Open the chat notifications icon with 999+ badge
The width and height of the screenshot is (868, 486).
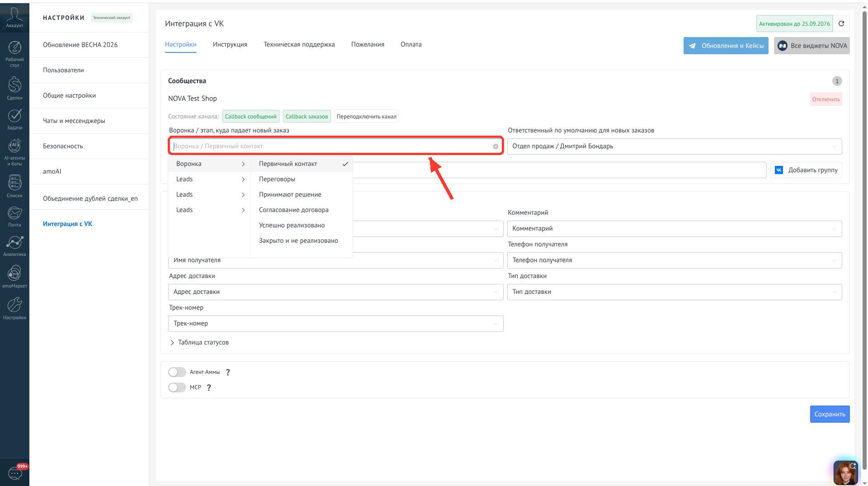click(15, 472)
